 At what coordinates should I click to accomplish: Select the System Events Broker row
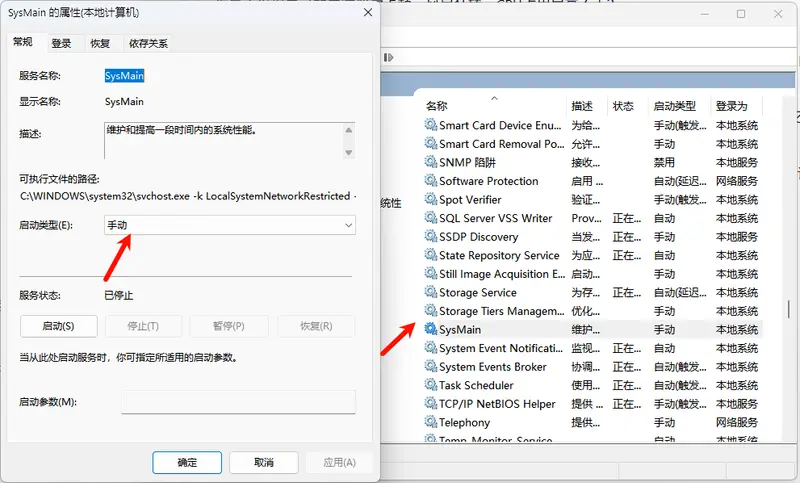tap(493, 367)
